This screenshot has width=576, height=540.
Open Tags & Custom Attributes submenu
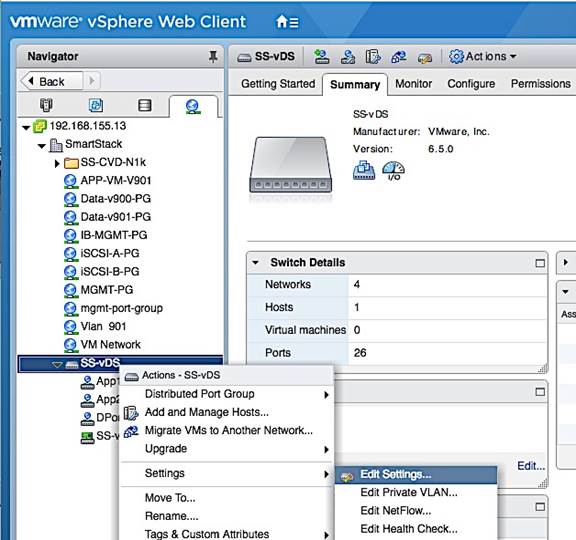coord(226,534)
